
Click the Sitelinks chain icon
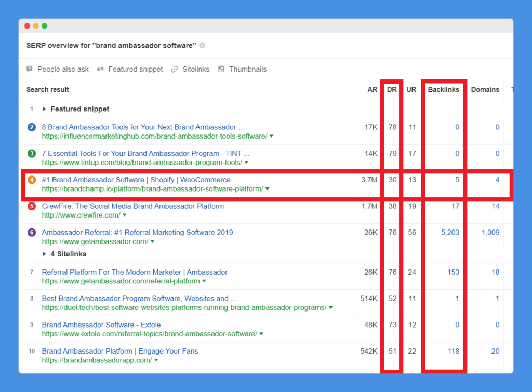pyautogui.click(x=175, y=69)
